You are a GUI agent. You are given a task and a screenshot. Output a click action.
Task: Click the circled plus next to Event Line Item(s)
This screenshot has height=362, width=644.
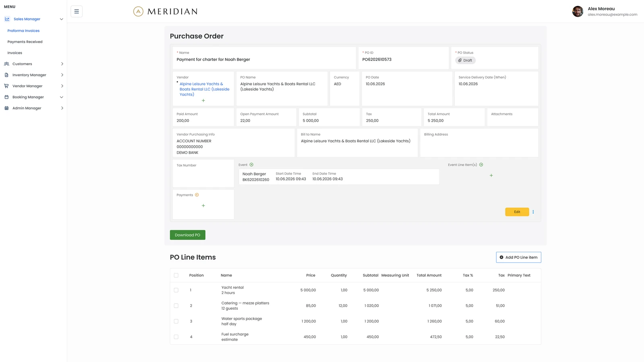click(481, 165)
